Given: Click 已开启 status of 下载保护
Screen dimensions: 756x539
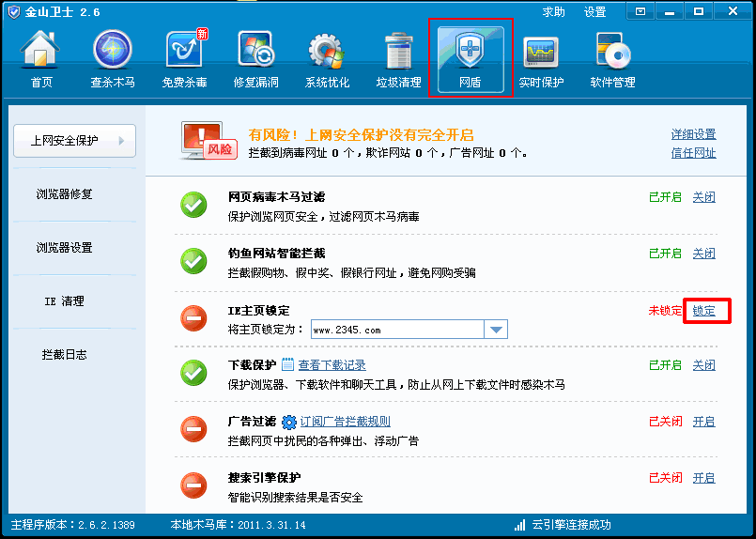Looking at the screenshot, I should pos(665,365).
